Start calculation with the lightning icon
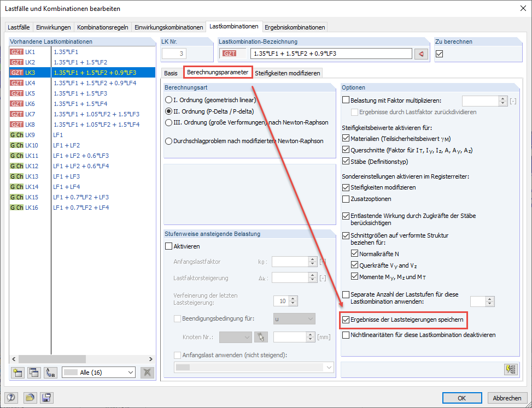 (510, 369)
